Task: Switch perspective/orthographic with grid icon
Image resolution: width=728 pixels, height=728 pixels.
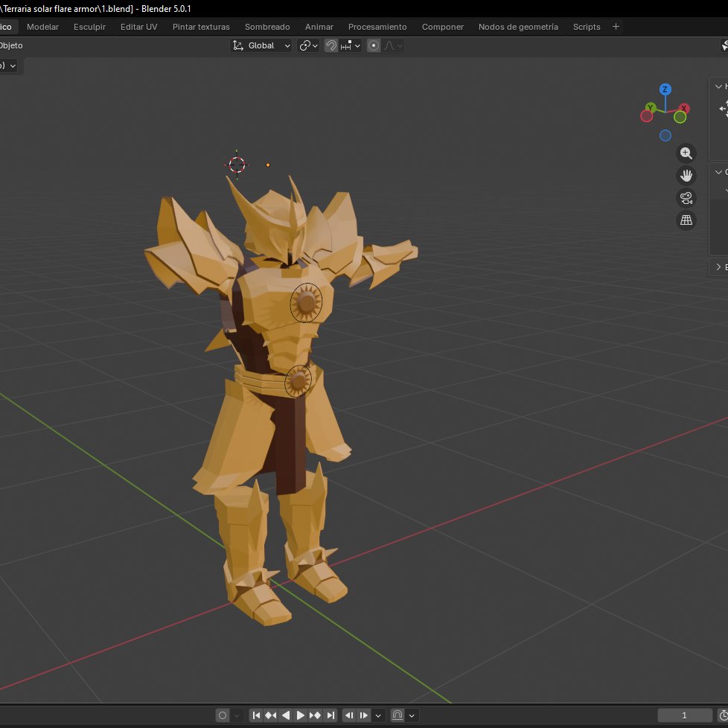Action: pyautogui.click(x=686, y=220)
